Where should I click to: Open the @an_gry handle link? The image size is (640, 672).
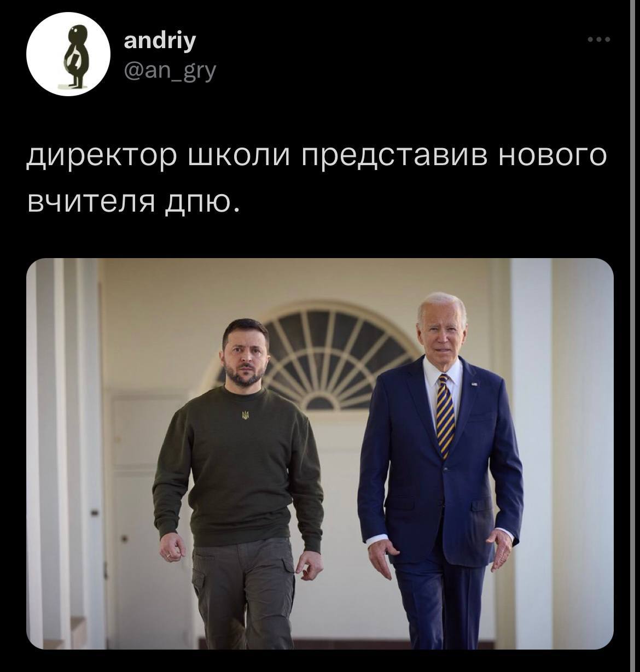click(170, 70)
